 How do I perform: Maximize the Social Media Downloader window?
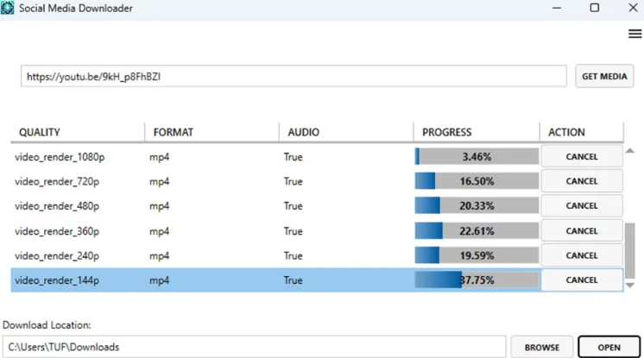pos(594,8)
